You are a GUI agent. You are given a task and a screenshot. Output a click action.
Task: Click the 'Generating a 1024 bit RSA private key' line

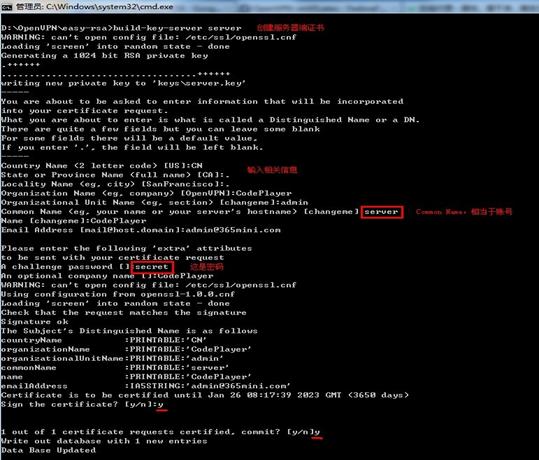(x=104, y=56)
